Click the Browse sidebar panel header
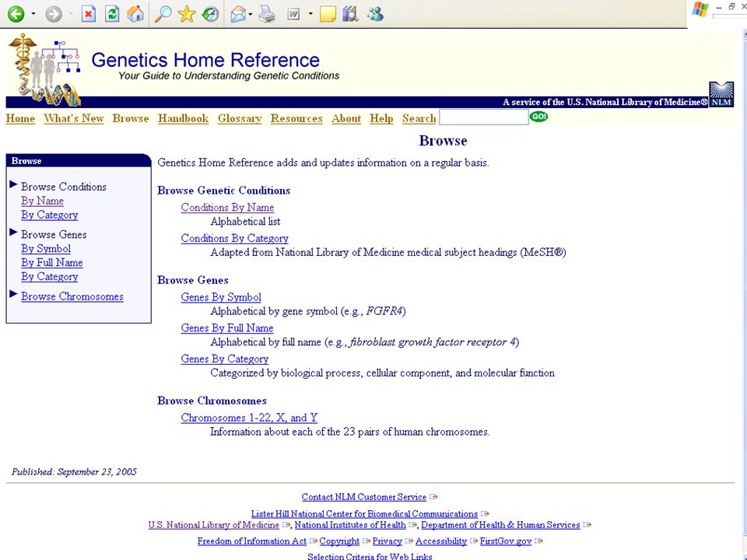The image size is (747, 560). click(x=79, y=160)
